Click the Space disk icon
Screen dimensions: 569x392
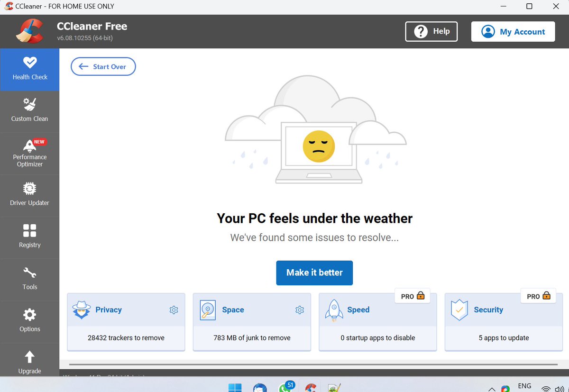208,310
